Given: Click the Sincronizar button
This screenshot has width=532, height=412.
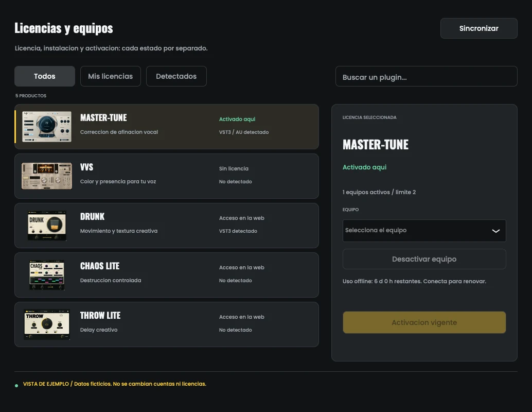Looking at the screenshot, I should coord(478,28).
